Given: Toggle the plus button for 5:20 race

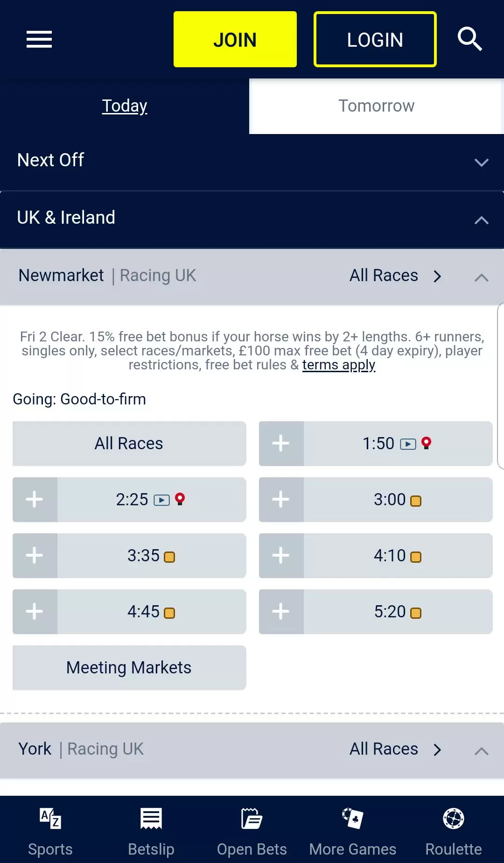Looking at the screenshot, I should pos(281,612).
